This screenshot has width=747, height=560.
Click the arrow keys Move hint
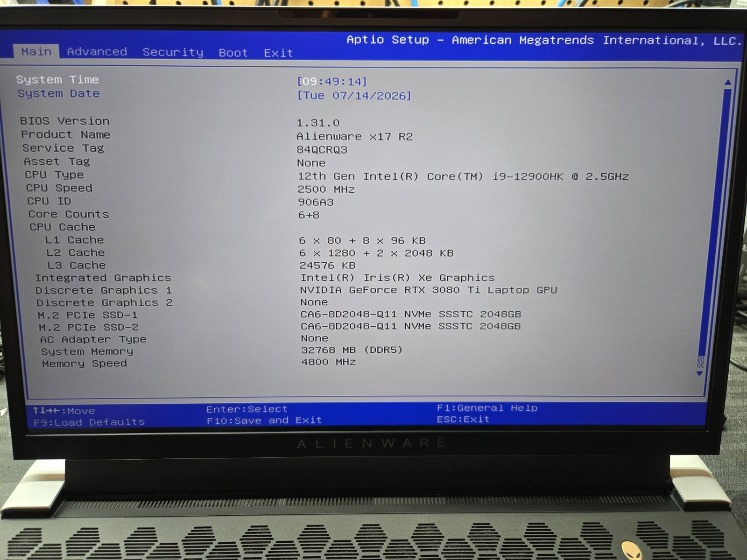tap(63, 411)
